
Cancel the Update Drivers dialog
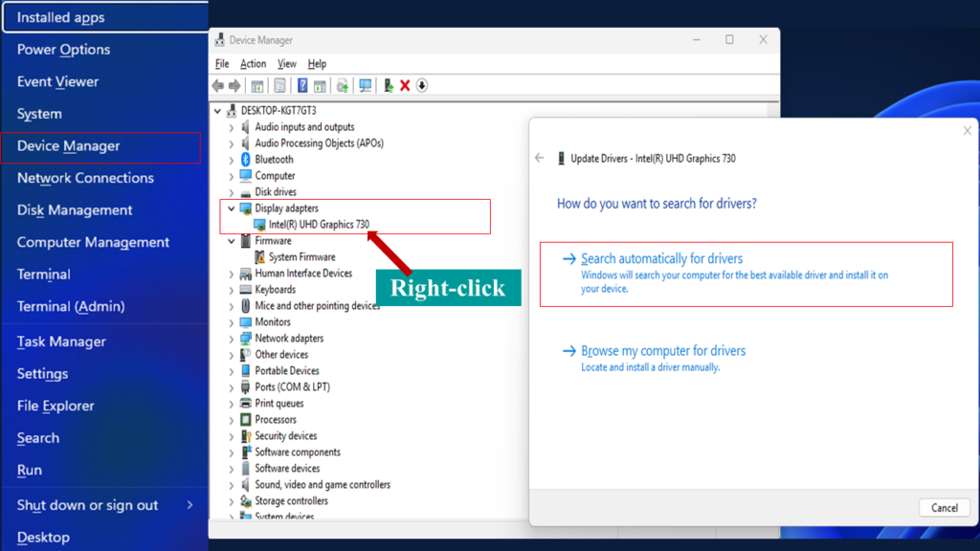click(x=945, y=508)
